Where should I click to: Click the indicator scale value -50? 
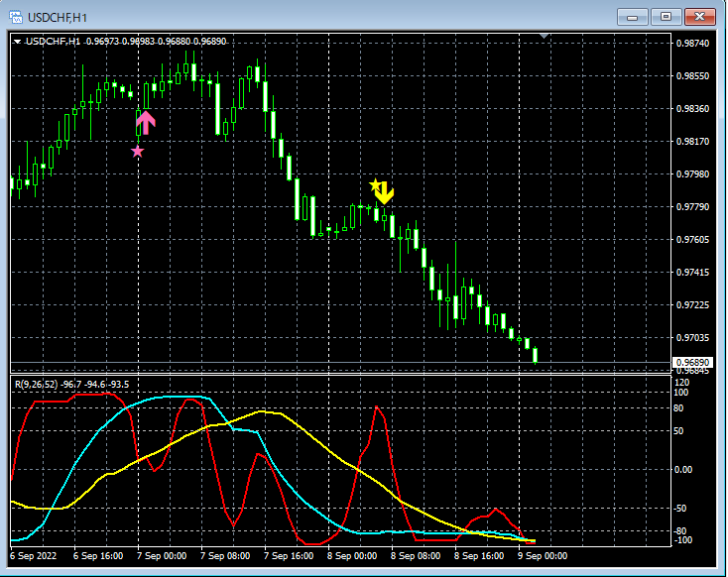click(680, 509)
